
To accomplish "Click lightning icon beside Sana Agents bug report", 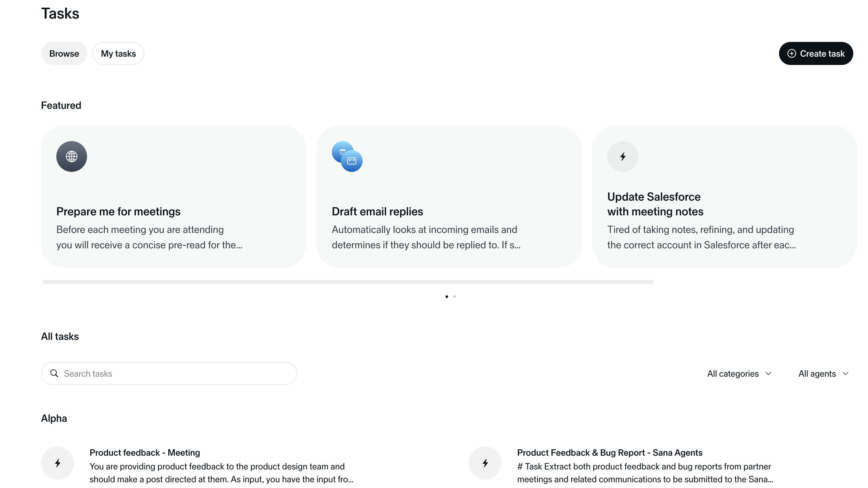I will [485, 463].
